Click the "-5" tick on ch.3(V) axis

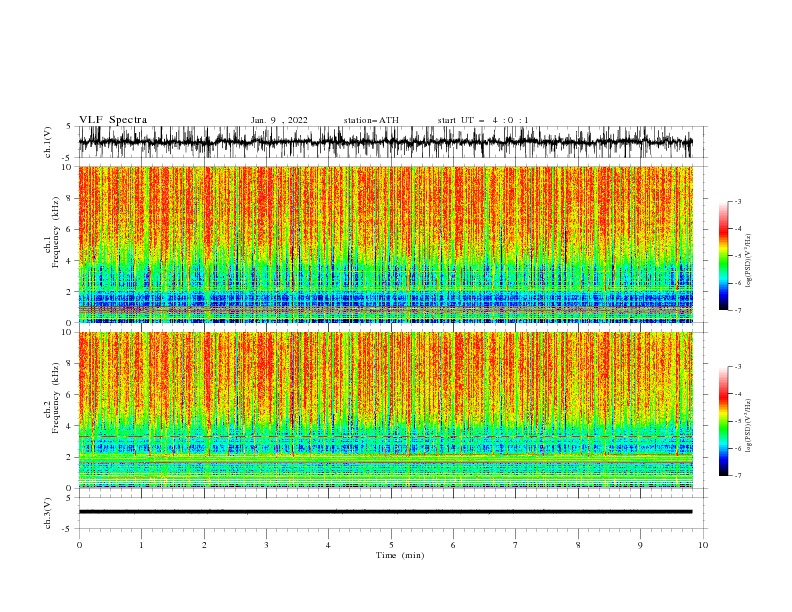pos(68,529)
